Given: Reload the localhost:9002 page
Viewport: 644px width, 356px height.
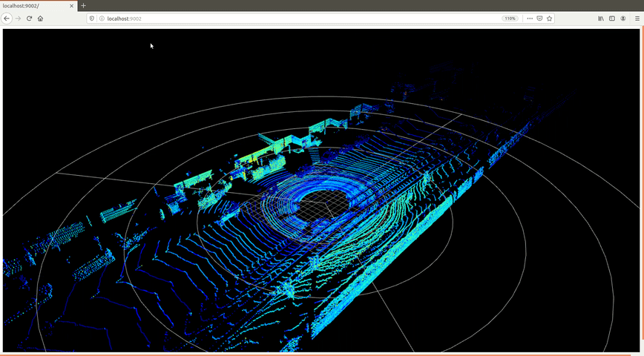Looking at the screenshot, I should (29, 19).
